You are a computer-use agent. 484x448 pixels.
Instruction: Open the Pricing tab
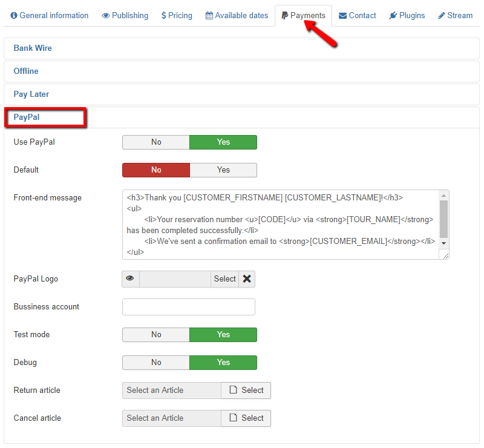pyautogui.click(x=177, y=16)
